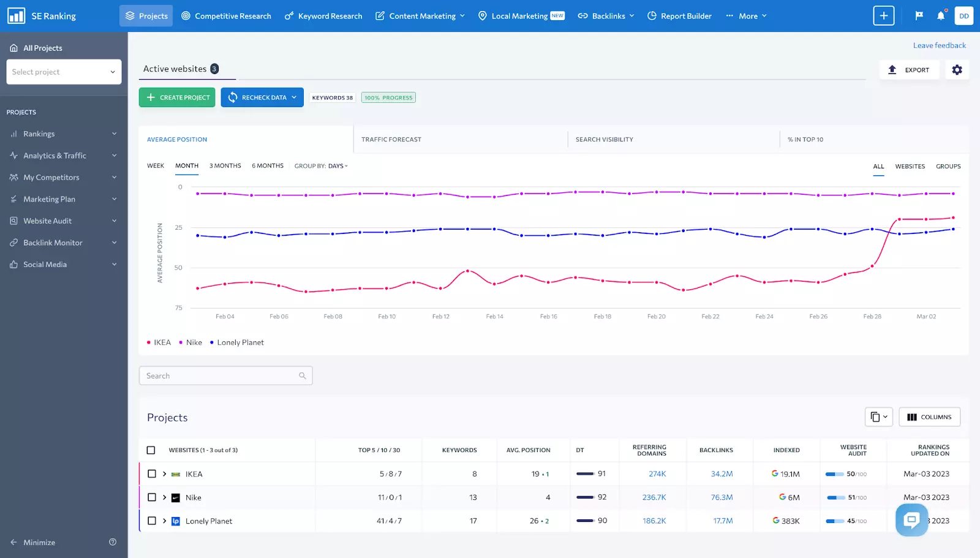The image size is (980, 558).
Task: Toggle Nike series in chart legend
Action: (x=190, y=342)
